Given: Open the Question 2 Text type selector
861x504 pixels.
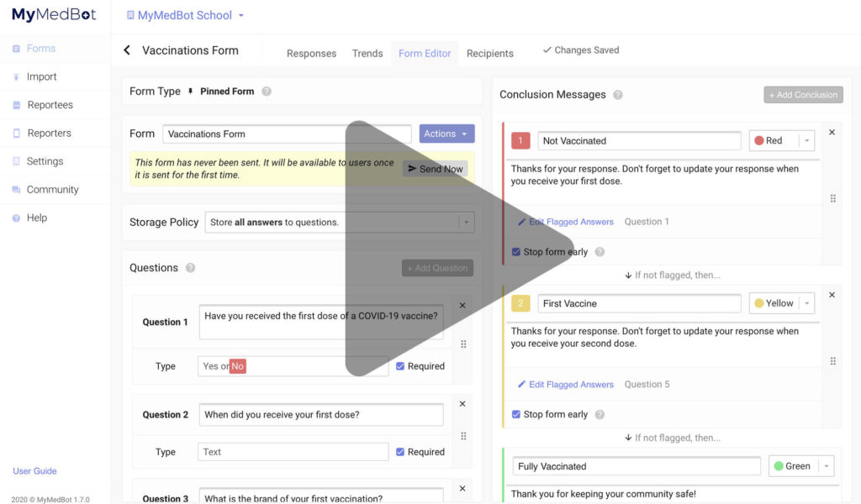Looking at the screenshot, I should click(293, 452).
